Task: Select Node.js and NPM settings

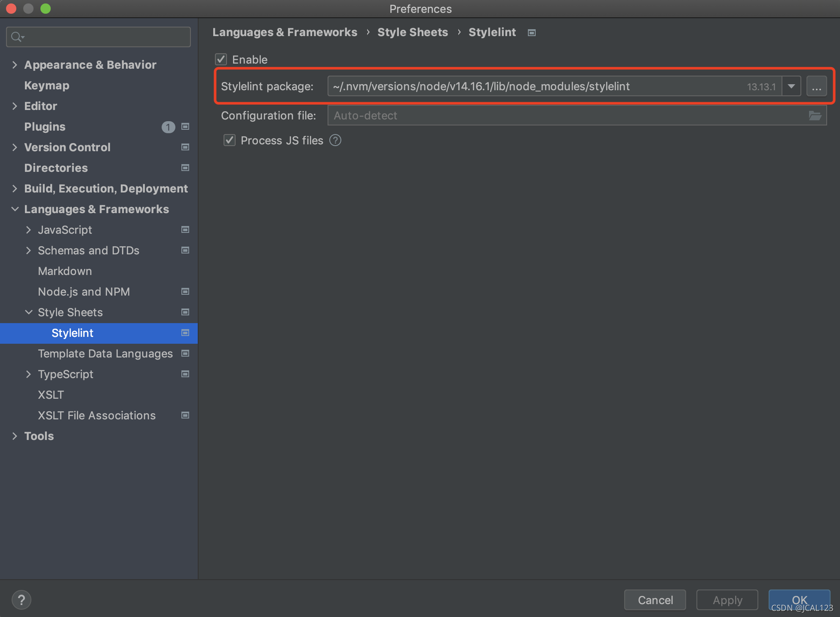Action: pyautogui.click(x=84, y=292)
